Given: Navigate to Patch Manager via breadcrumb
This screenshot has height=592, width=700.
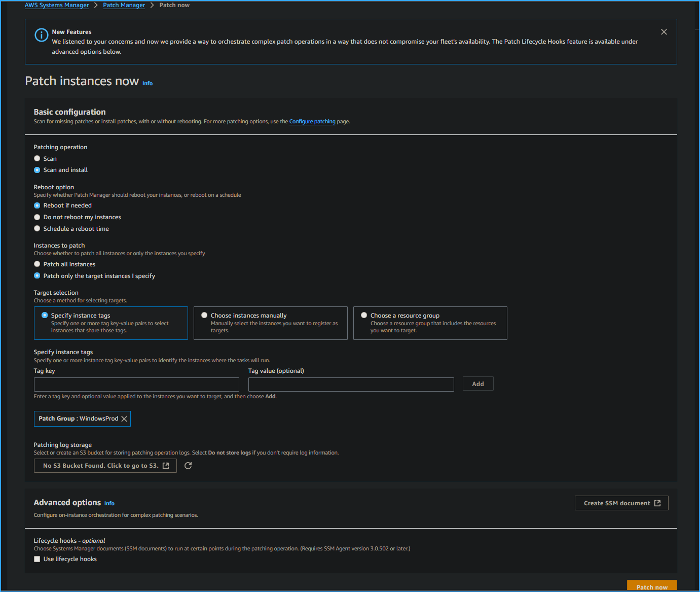Looking at the screenshot, I should click(124, 5).
